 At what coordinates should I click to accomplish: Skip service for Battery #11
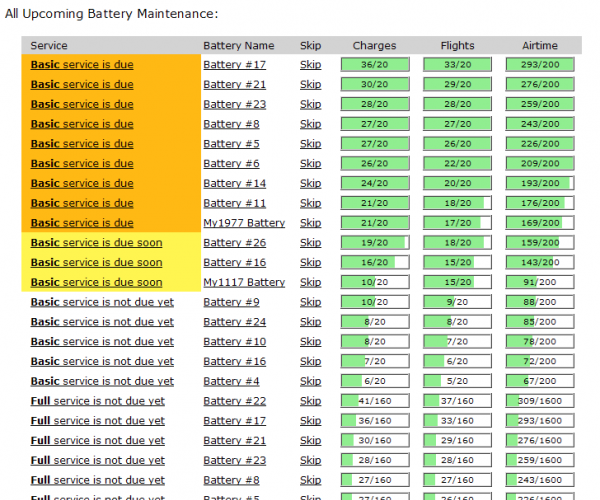coord(310,204)
